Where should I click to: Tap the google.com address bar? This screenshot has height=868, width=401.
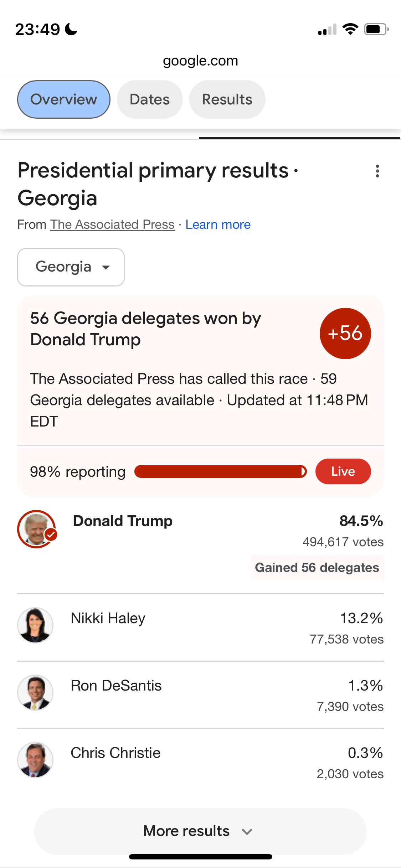pos(200,61)
